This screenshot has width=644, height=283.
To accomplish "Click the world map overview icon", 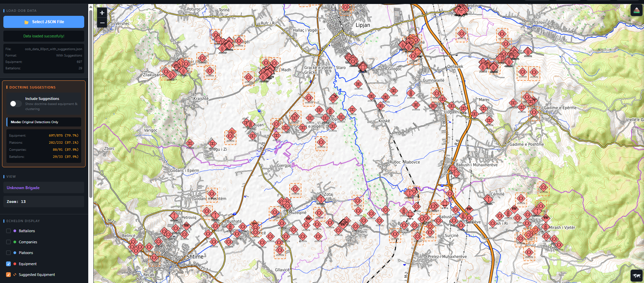I will [x=636, y=276].
